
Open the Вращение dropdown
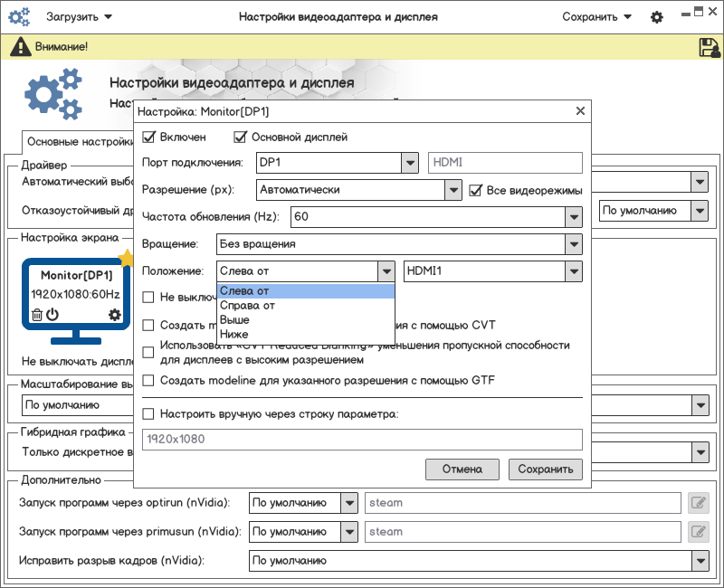[572, 244]
